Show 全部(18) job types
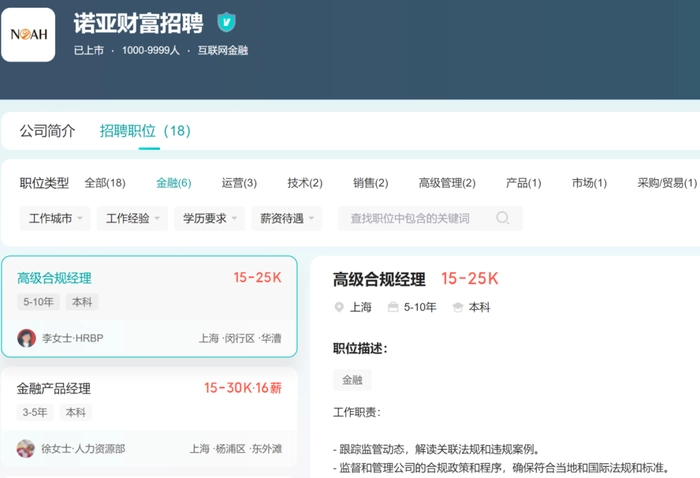Viewport: 700px width, 478px height. coord(105,183)
